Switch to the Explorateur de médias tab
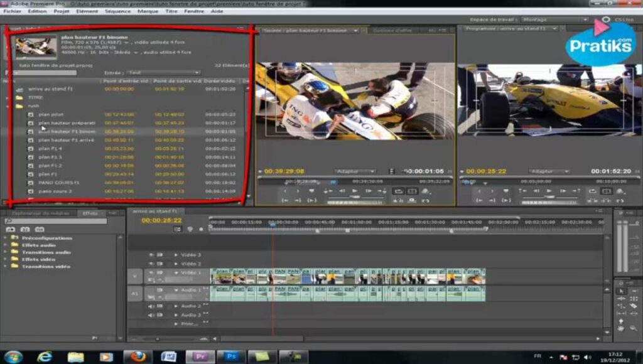The width and height of the screenshot is (643, 364). pos(40,213)
